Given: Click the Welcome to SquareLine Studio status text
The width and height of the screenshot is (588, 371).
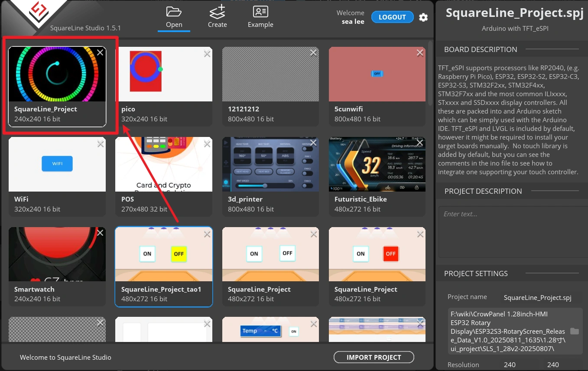Looking at the screenshot, I should [65, 358].
